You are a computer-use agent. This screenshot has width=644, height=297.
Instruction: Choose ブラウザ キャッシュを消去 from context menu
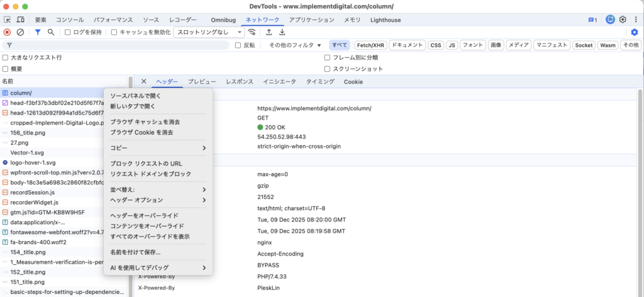(x=145, y=121)
